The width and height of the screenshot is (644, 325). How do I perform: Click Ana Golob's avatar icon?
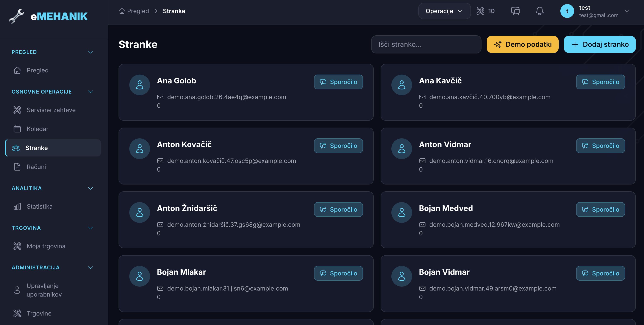pos(139,85)
